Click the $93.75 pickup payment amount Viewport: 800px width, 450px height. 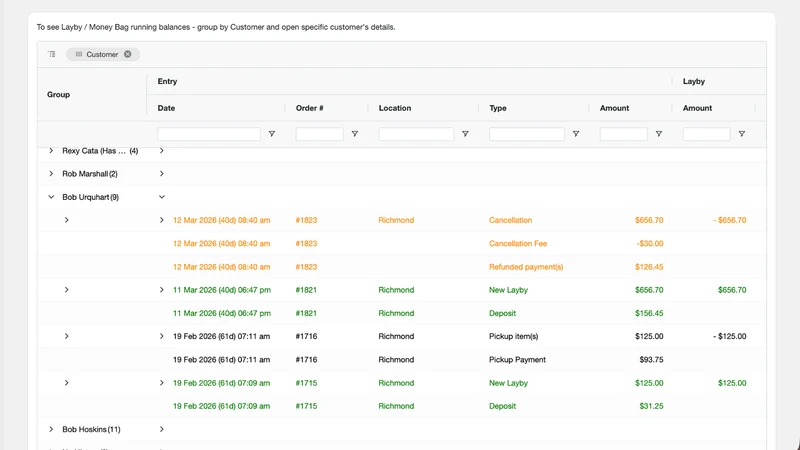coord(652,360)
